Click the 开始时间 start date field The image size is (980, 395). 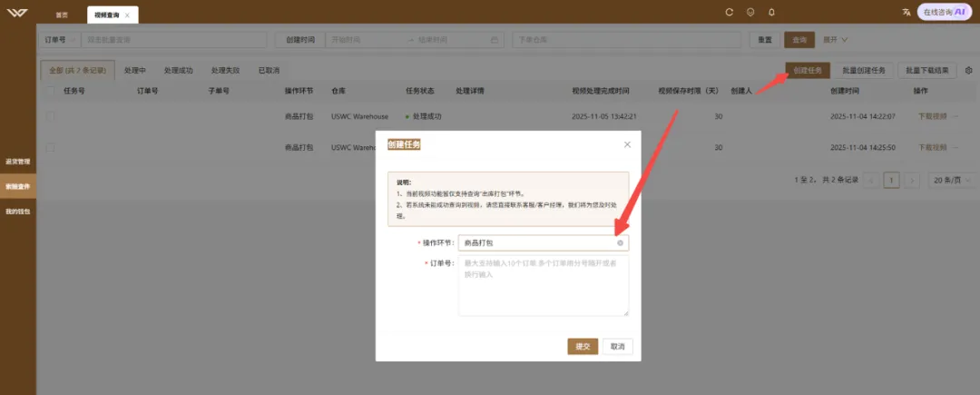coord(366,39)
